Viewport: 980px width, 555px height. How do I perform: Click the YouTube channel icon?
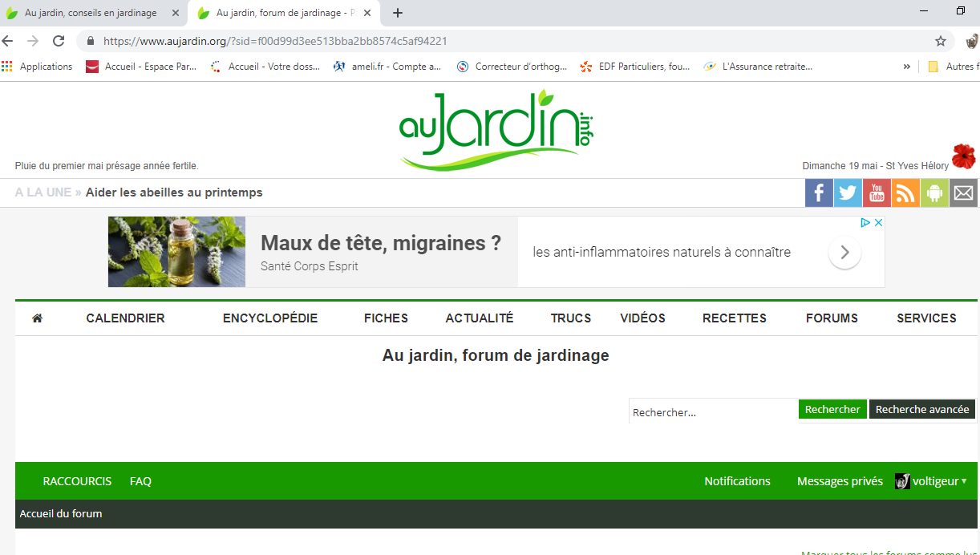click(x=877, y=193)
